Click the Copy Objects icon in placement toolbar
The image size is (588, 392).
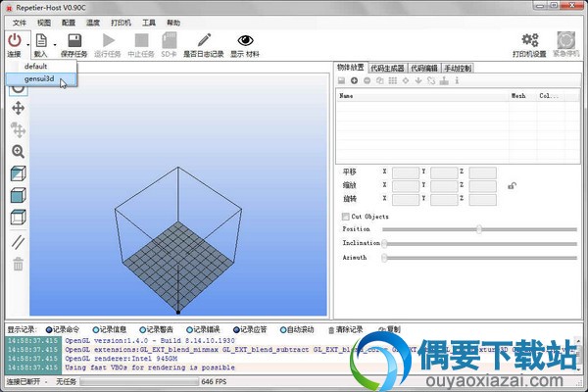click(380, 80)
